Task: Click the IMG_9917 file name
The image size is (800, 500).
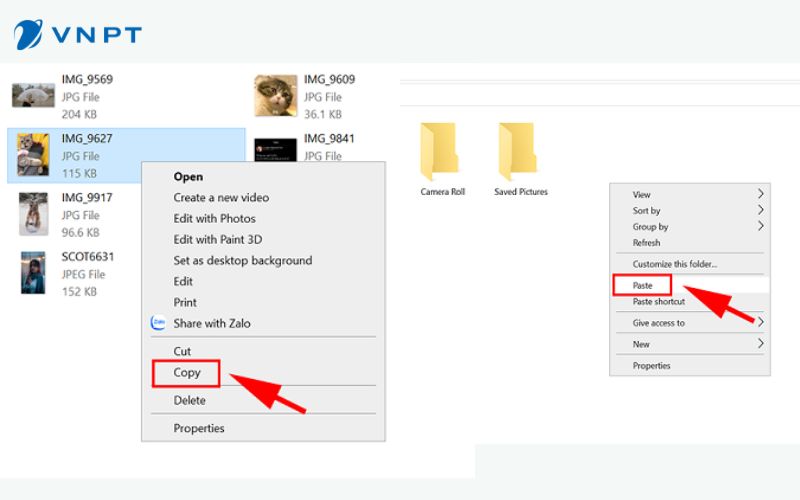Action: point(87,198)
